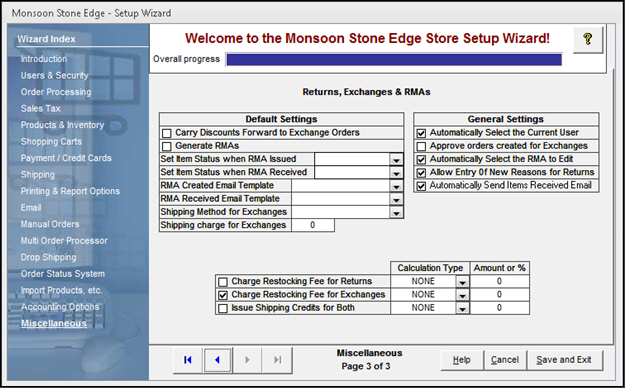This screenshot has width=625, height=388.
Task: Click Amount field for Shipping Credits
Action: point(499,308)
